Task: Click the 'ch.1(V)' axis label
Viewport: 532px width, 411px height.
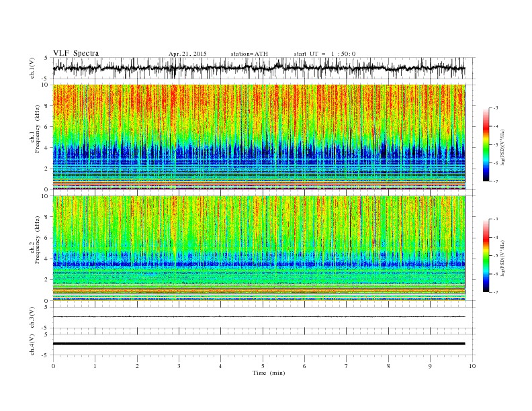Action: [x=32, y=68]
